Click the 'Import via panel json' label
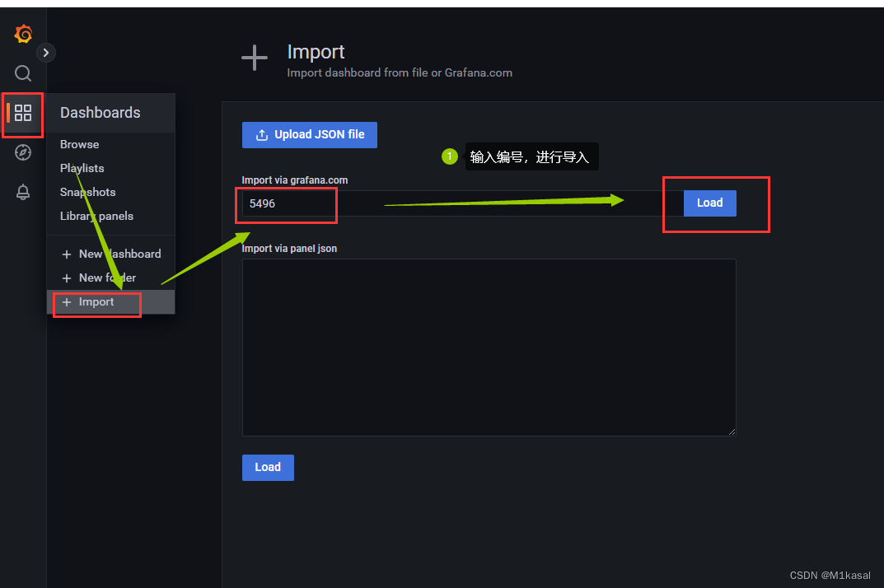This screenshot has width=884, height=588. click(x=289, y=249)
